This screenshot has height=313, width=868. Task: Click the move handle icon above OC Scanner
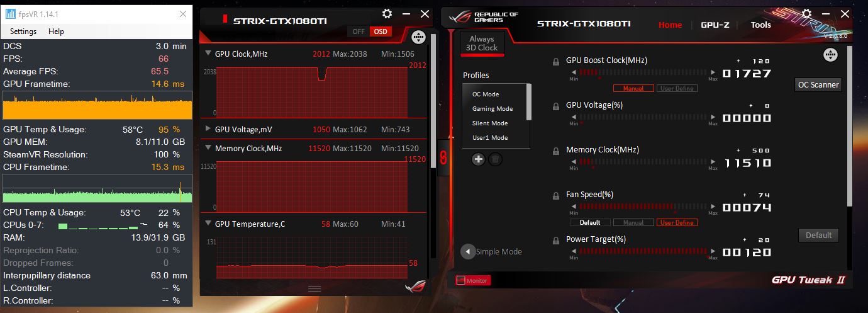(830, 55)
